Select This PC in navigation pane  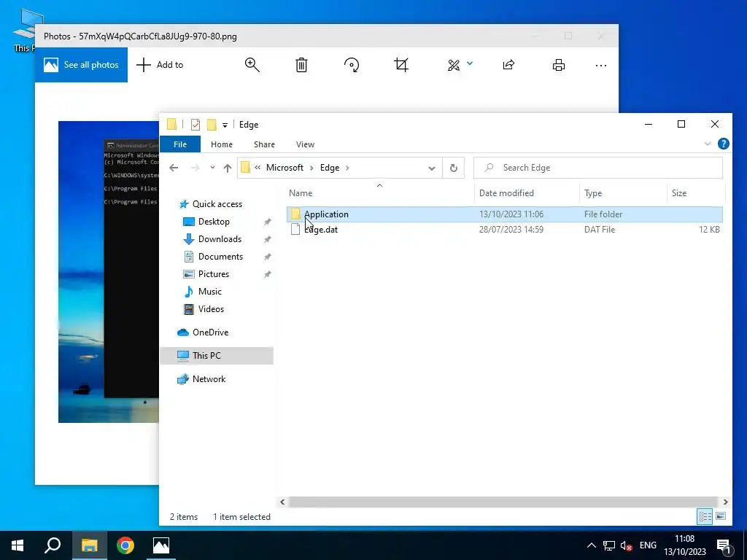(217, 356)
